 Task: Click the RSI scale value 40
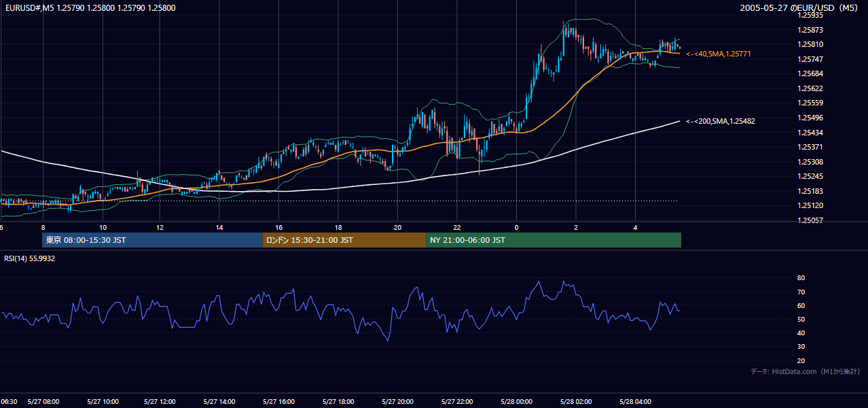801,333
